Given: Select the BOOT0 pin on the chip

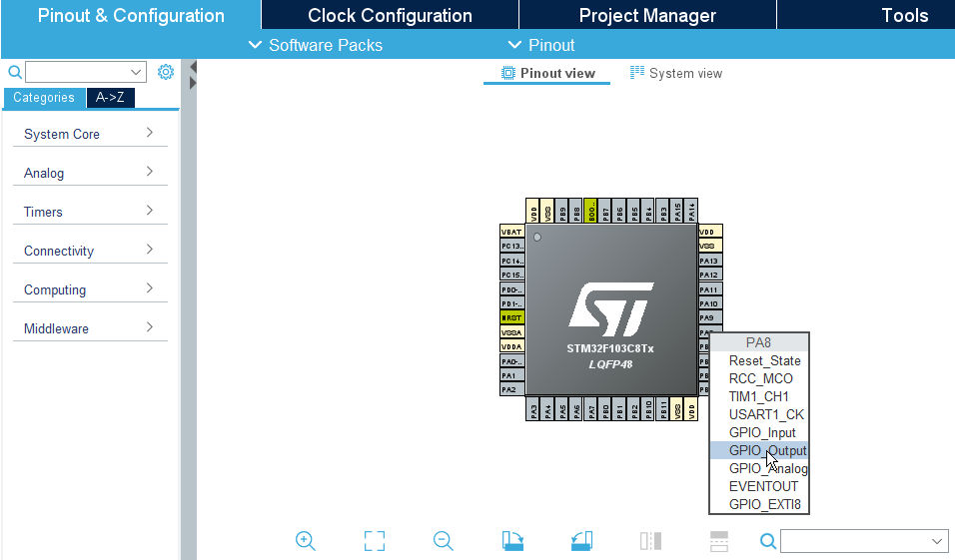Looking at the screenshot, I should (x=590, y=212).
